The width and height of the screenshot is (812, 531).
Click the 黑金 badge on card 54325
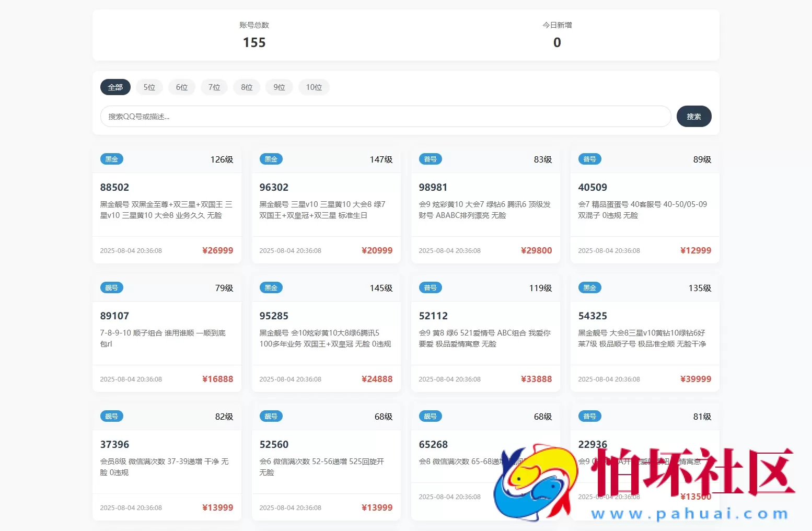click(x=589, y=287)
